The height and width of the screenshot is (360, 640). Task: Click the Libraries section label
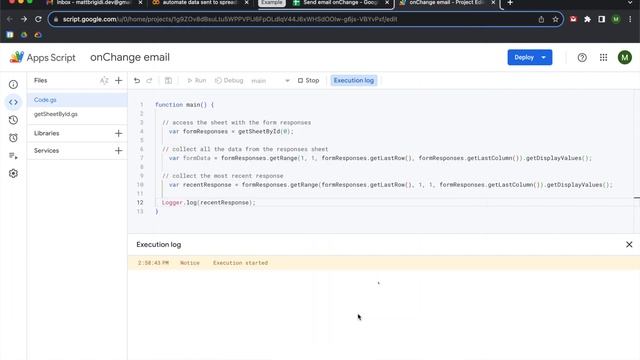click(x=47, y=133)
